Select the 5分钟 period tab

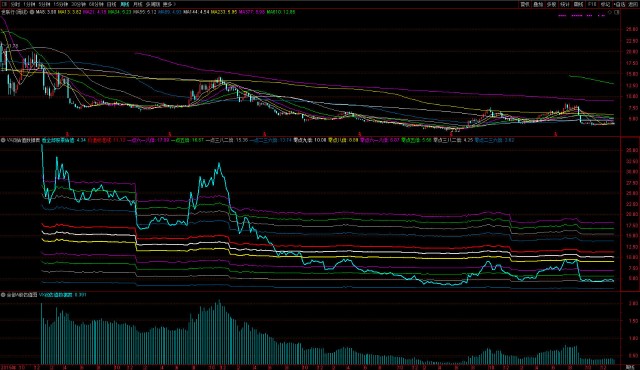click(x=44, y=4)
